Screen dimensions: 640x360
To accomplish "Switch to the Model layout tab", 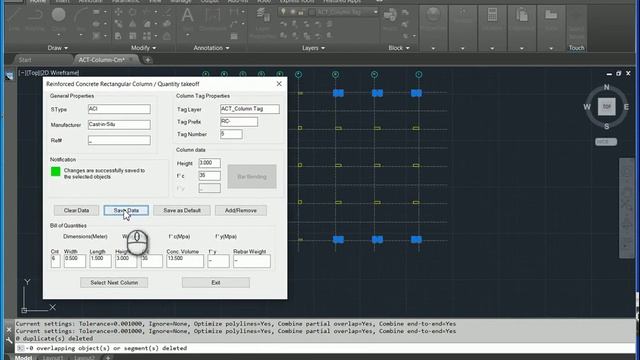I will [23, 357].
